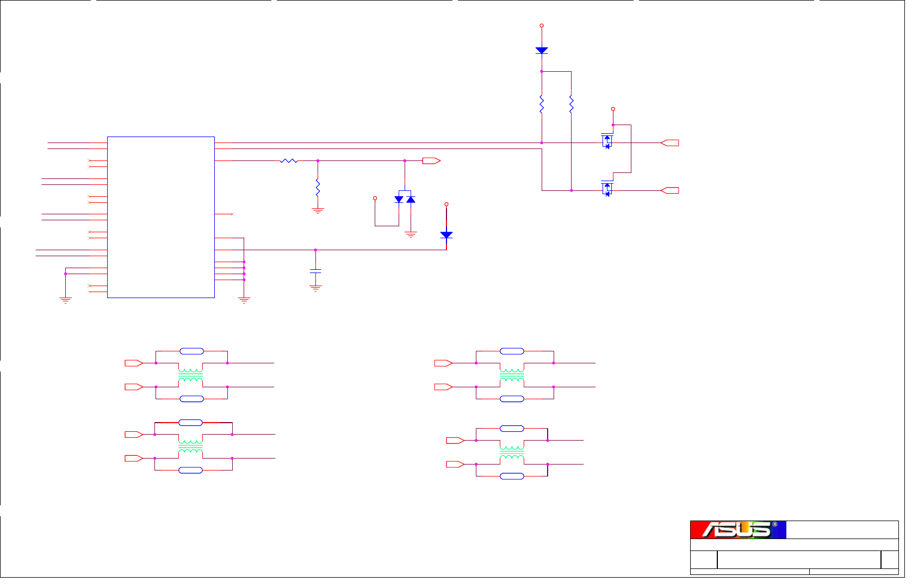Select ground symbol at IC's lower-left pins
The height and width of the screenshot is (588, 912).
click(65, 300)
